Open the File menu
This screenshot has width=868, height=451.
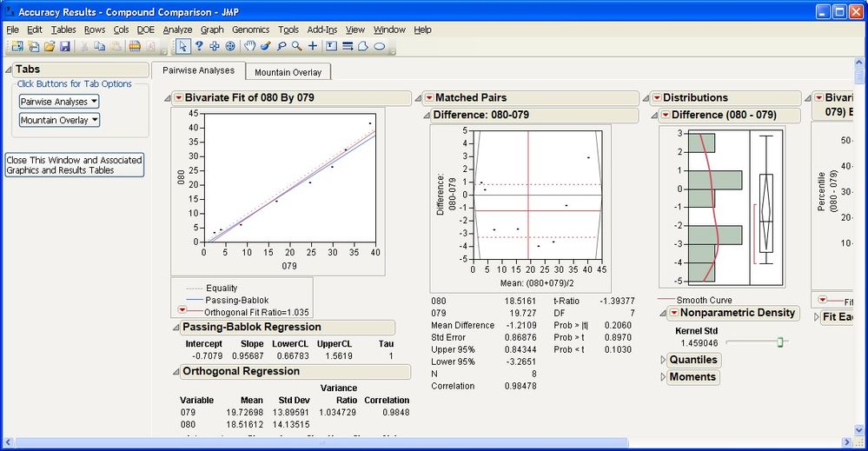click(x=12, y=30)
